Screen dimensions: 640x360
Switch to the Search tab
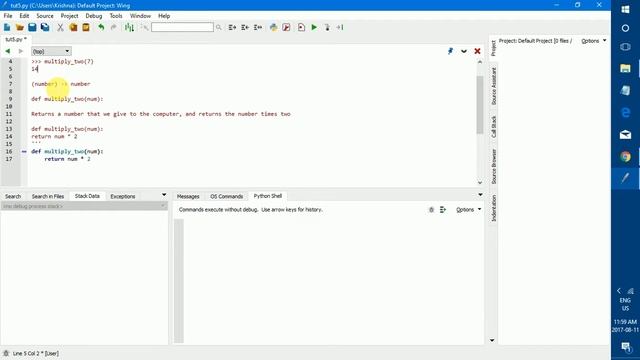(13, 196)
